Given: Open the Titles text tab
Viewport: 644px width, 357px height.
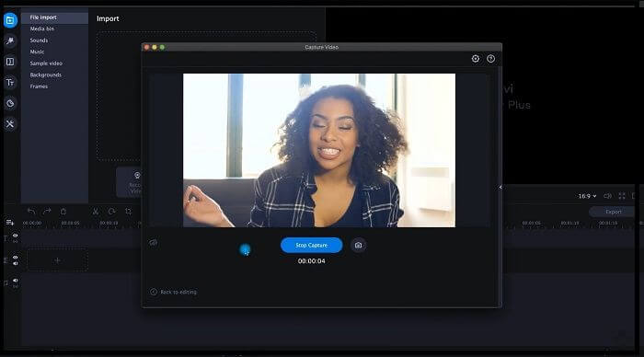Looking at the screenshot, I should [10, 82].
